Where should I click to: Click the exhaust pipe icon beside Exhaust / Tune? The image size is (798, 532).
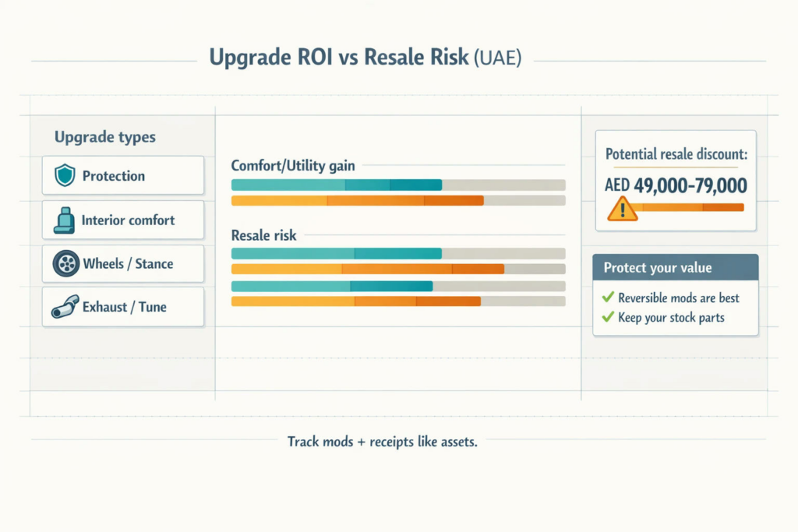(x=65, y=307)
